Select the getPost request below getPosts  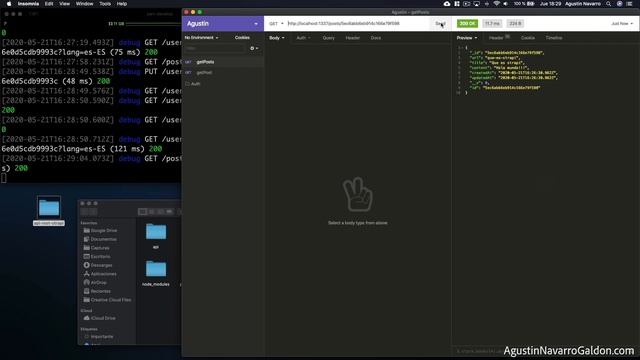(223, 73)
